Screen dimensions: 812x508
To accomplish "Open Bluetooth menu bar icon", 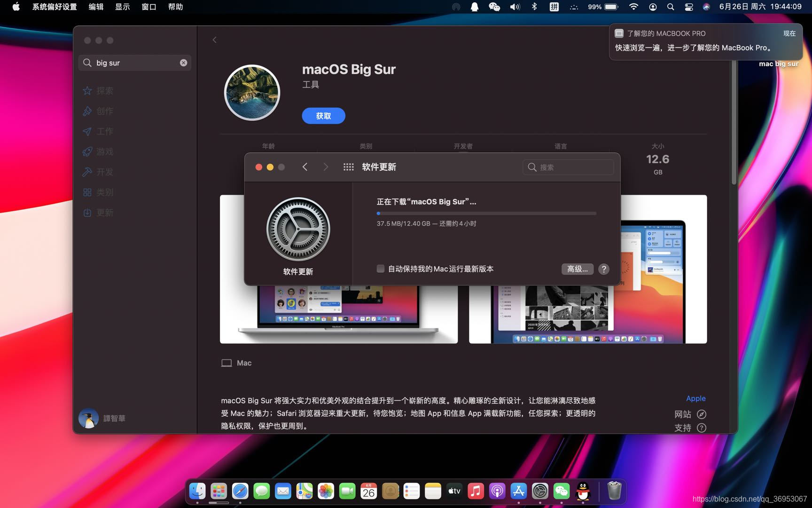I will [x=534, y=7].
